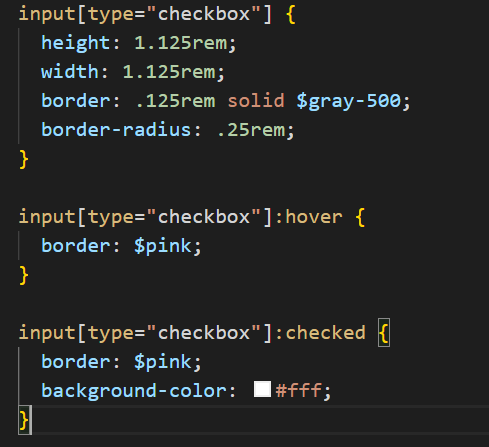489x447 pixels.
Task: Click the closing brace of the :checked rule
Action: [x=24, y=420]
